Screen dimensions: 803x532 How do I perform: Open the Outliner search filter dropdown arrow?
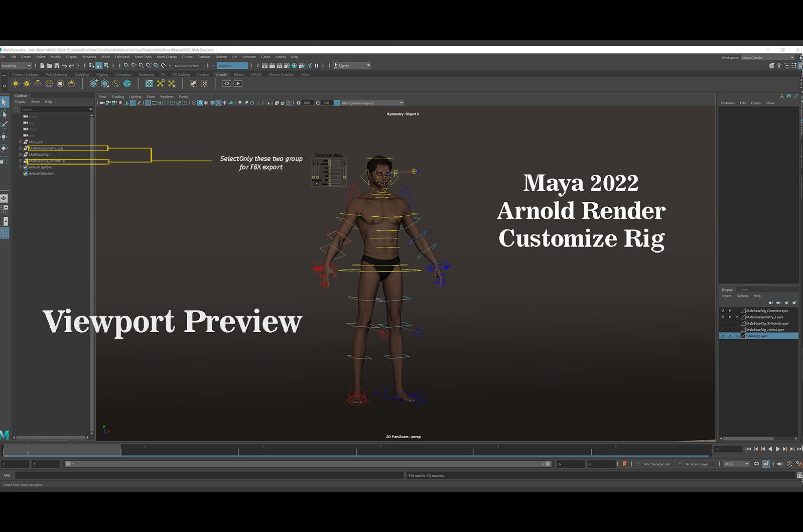90,109
